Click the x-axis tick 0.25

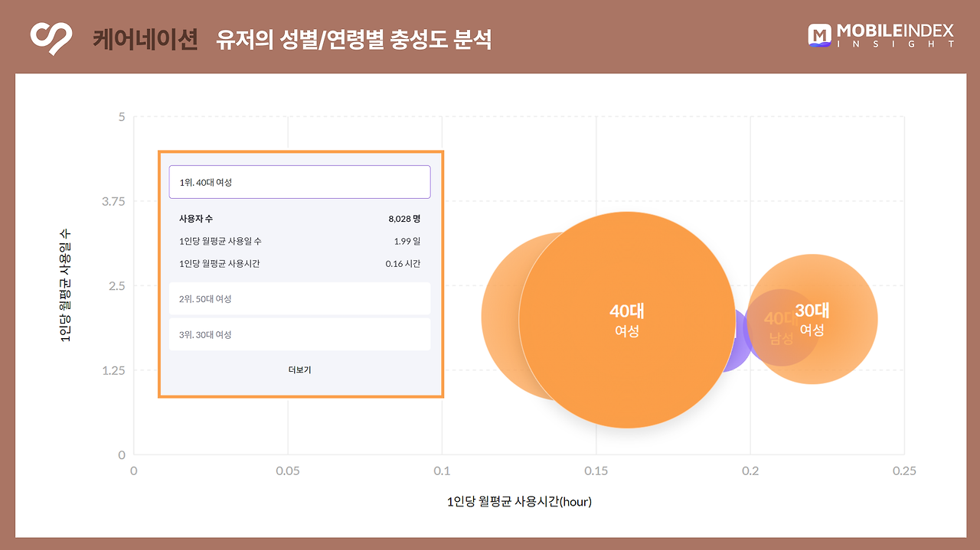(x=904, y=471)
